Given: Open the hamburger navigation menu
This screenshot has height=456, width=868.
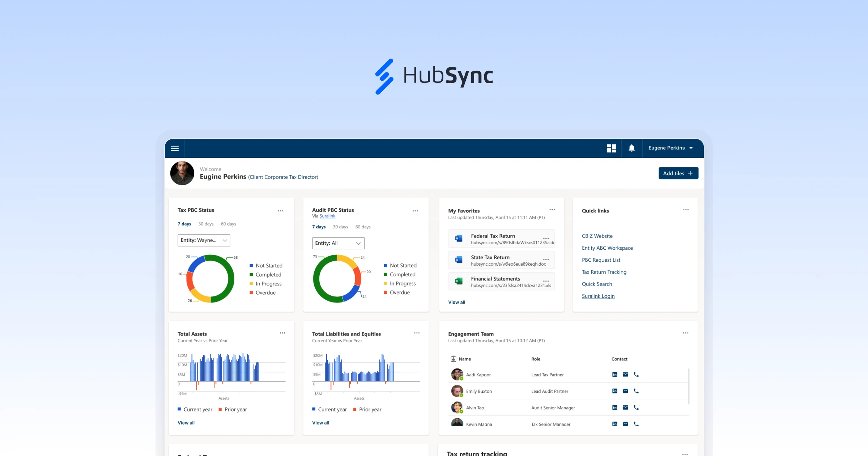Looking at the screenshot, I should point(175,148).
